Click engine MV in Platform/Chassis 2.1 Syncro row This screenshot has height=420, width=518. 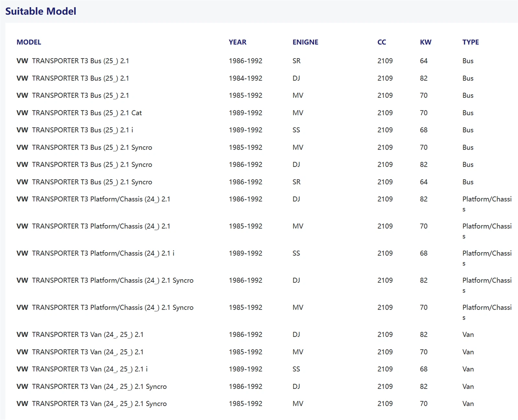pyautogui.click(x=298, y=308)
